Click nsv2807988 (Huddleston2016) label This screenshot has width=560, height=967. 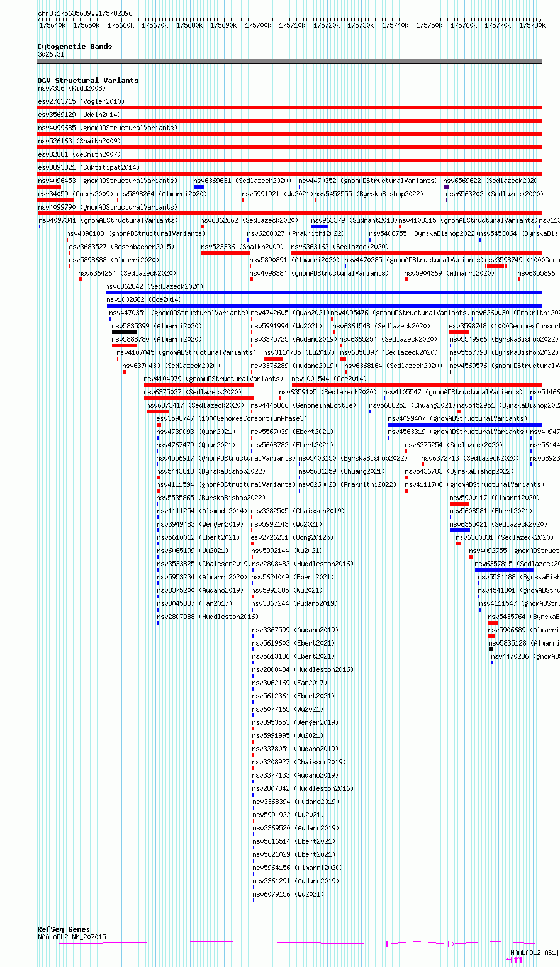pyautogui.click(x=207, y=617)
